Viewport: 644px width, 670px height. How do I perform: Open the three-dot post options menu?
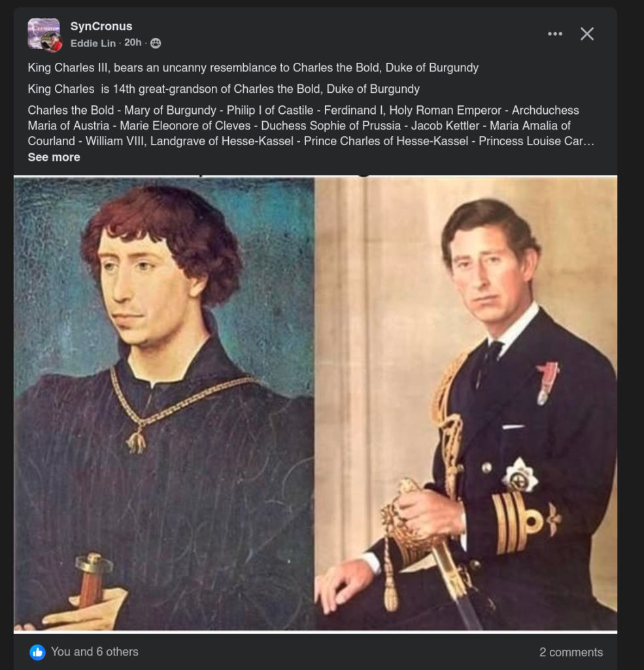555,34
